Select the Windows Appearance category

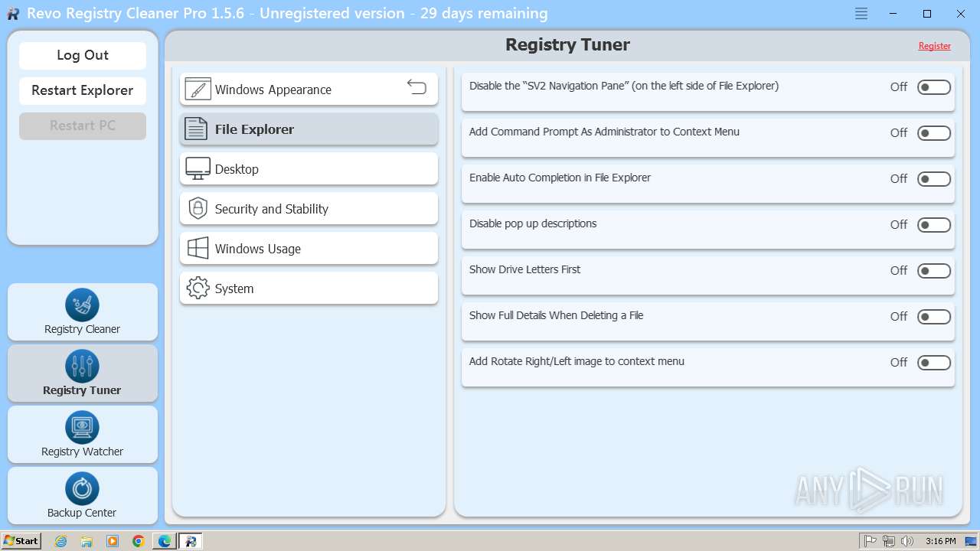pos(309,90)
